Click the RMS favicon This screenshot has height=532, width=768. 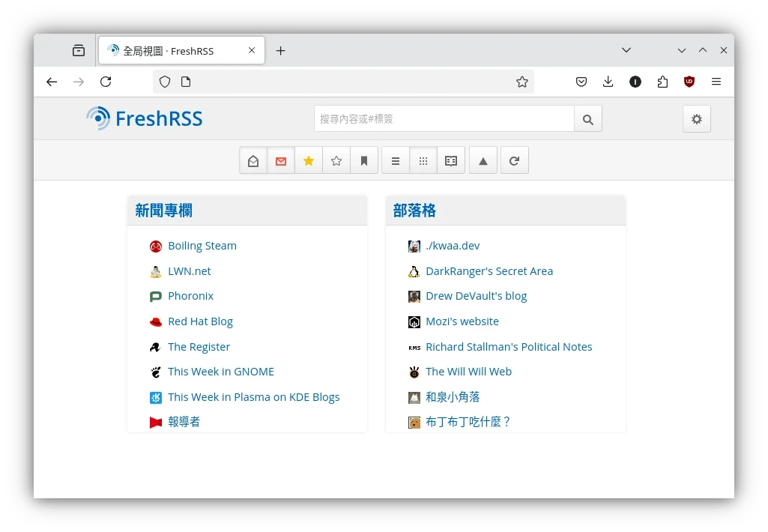tap(414, 348)
